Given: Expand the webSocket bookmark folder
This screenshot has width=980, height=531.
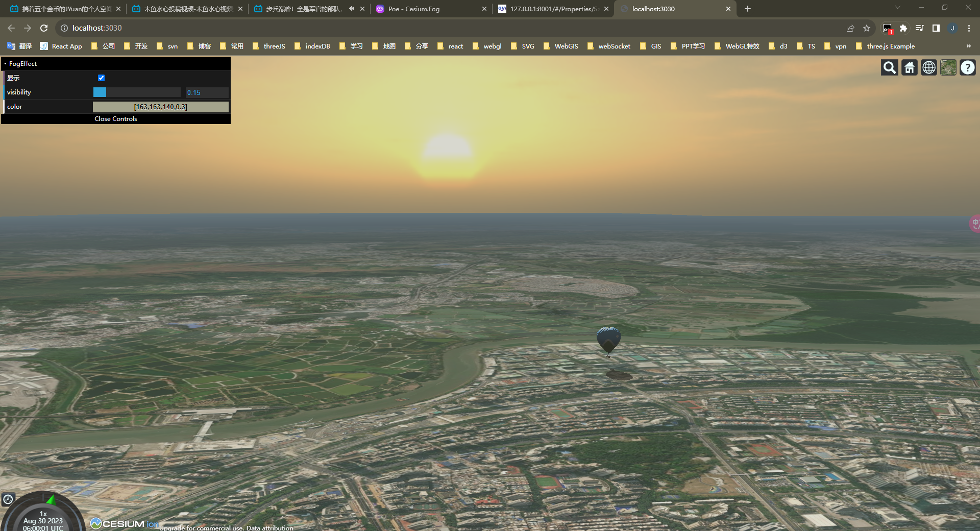Looking at the screenshot, I should tap(609, 46).
